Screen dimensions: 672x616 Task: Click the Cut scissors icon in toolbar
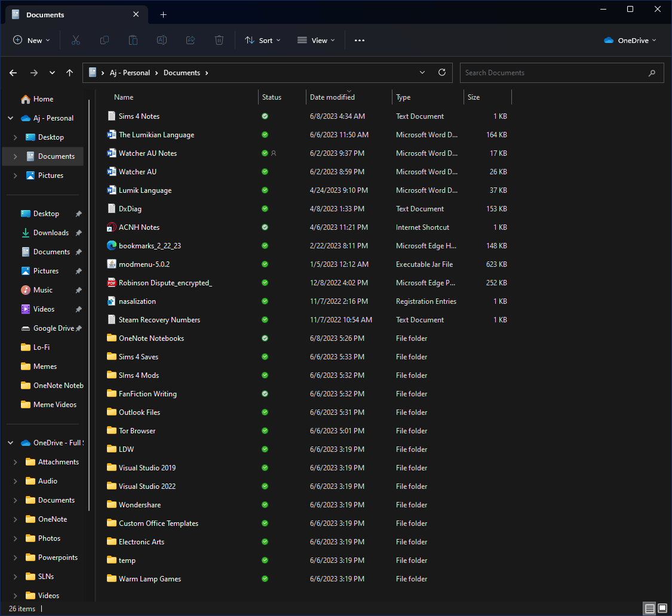click(76, 40)
